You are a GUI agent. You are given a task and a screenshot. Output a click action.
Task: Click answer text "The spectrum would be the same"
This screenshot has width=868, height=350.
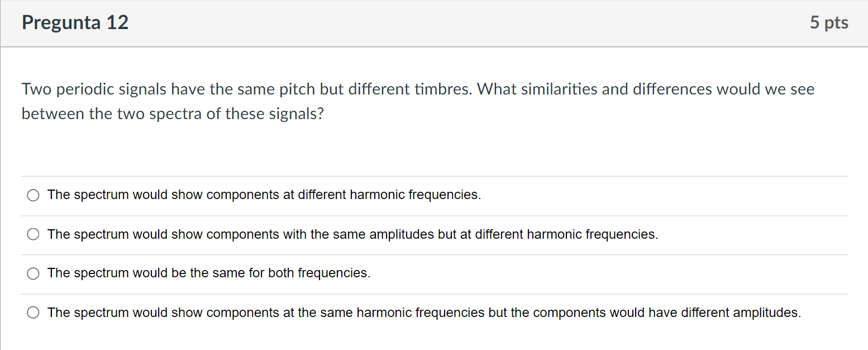(x=209, y=273)
